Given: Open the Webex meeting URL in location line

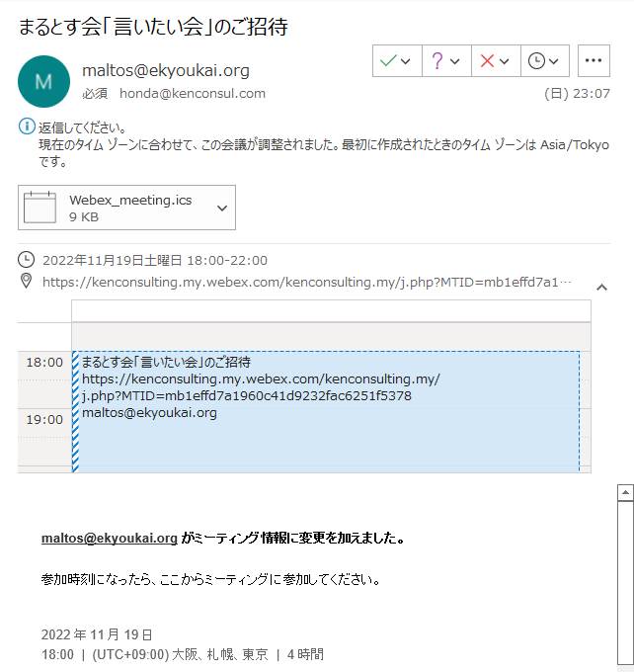Looking at the screenshot, I should 306,283.
